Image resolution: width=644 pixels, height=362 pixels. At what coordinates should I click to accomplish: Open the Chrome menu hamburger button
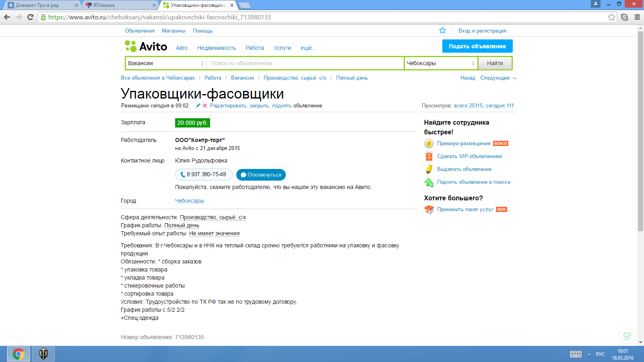click(637, 17)
